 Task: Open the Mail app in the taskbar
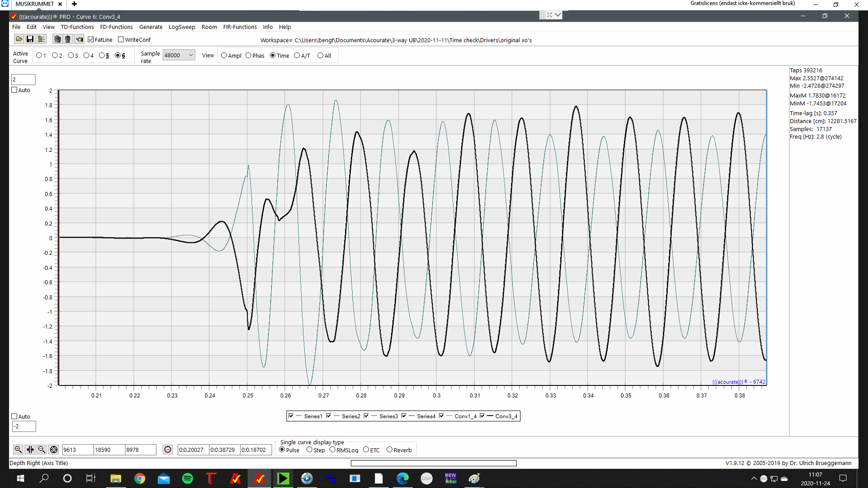click(x=164, y=479)
